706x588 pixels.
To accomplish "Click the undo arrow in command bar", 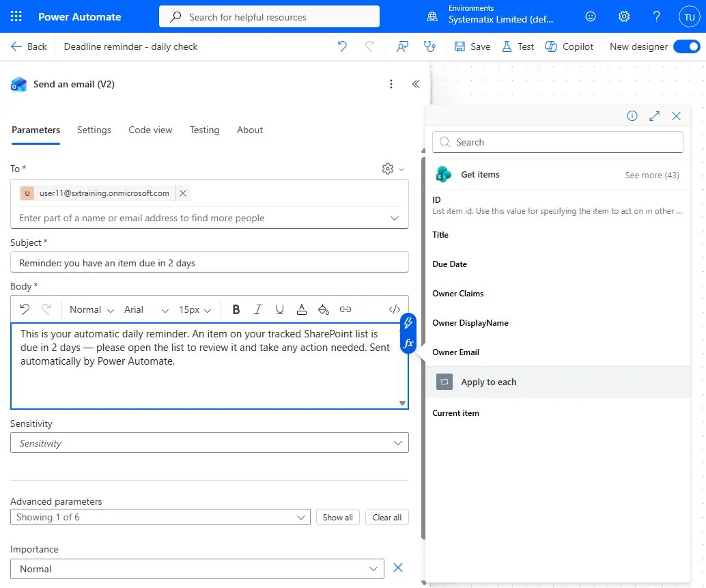I will point(342,46).
